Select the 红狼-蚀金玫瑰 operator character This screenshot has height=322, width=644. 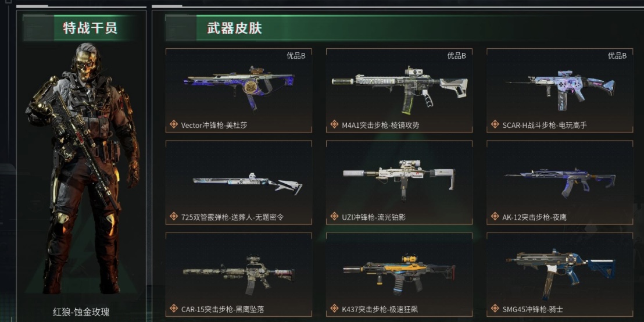click(x=81, y=169)
